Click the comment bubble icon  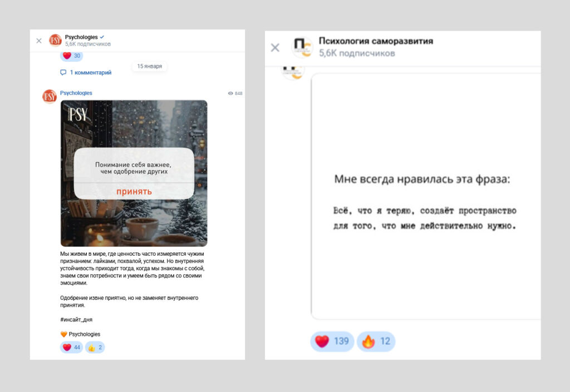point(63,72)
